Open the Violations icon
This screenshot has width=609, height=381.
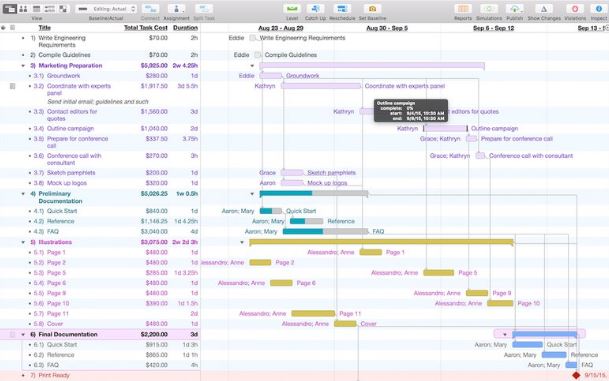click(575, 9)
